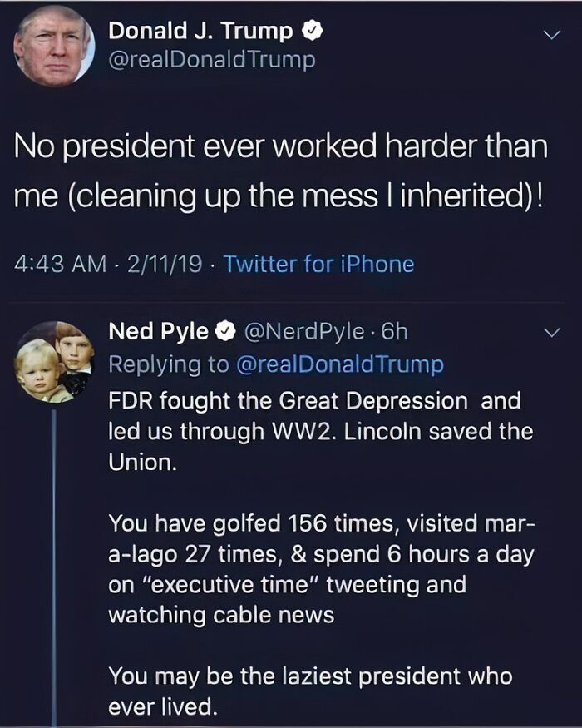Expand the main tweet's options chevron
Viewport: 582px width, 728px height.
[x=550, y=35]
